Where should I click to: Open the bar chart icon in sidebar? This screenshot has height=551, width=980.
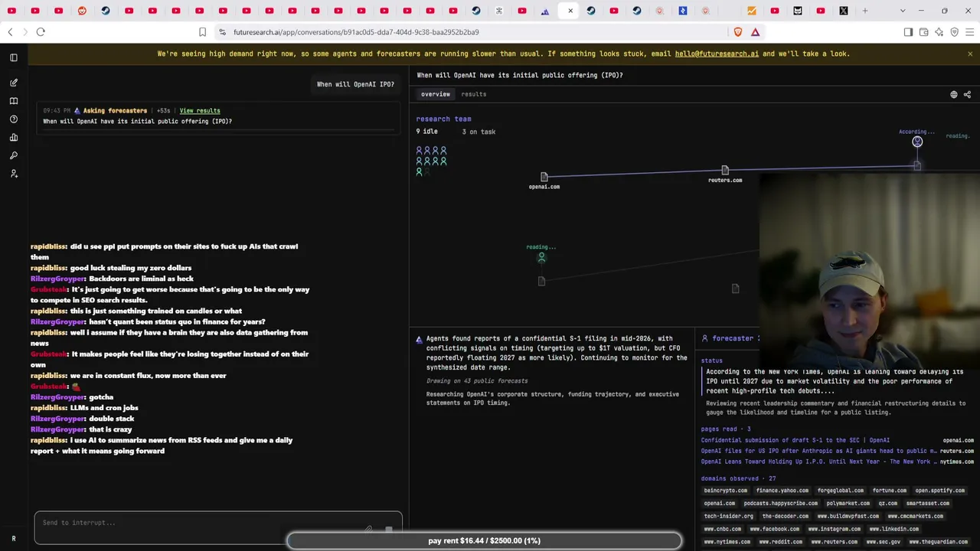(13, 138)
